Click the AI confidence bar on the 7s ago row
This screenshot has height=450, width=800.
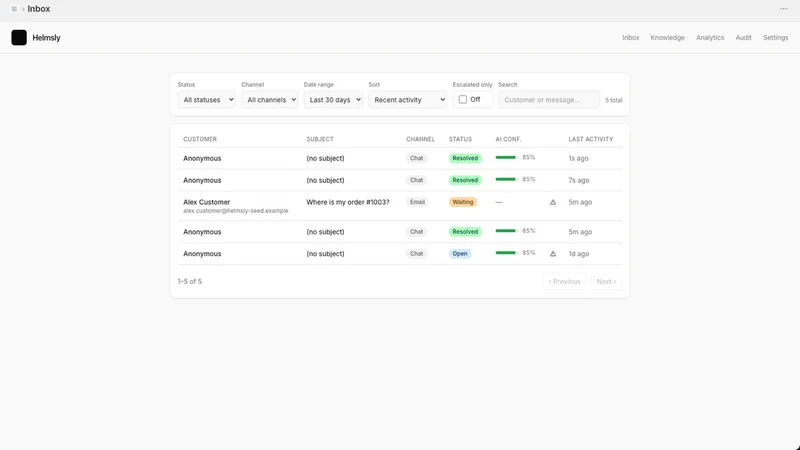pyautogui.click(x=507, y=180)
